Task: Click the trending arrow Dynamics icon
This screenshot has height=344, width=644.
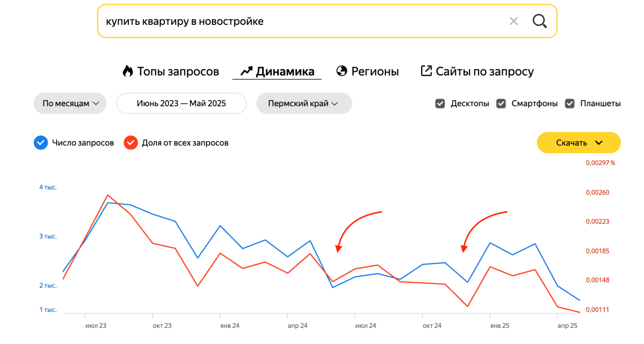Action: pos(246,71)
